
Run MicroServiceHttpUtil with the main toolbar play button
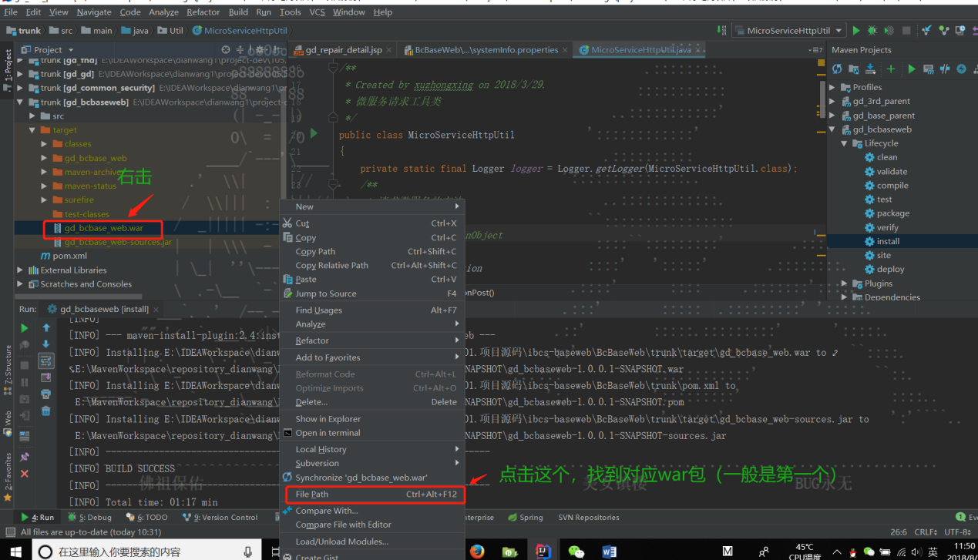point(855,31)
